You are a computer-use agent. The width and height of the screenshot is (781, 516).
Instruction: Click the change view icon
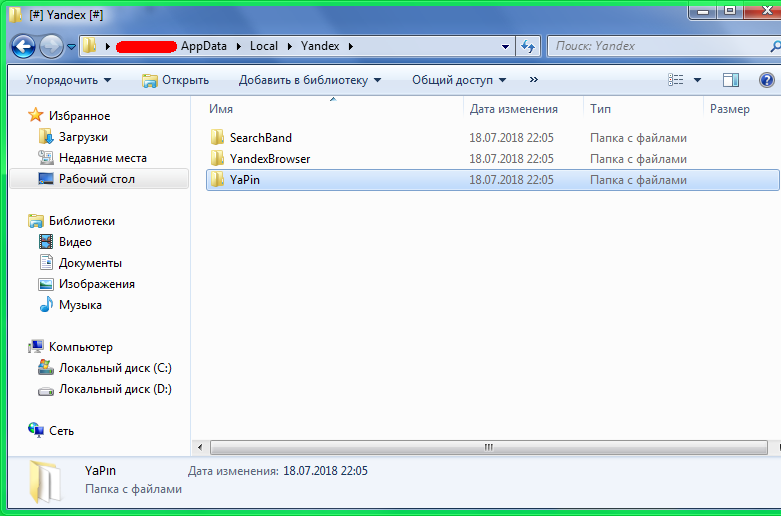(675, 80)
